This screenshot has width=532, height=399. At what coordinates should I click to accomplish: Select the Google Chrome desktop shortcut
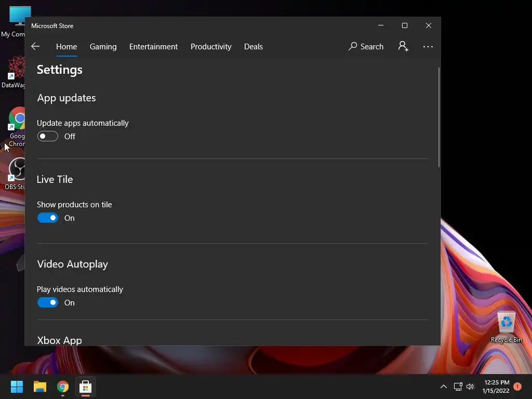16,127
